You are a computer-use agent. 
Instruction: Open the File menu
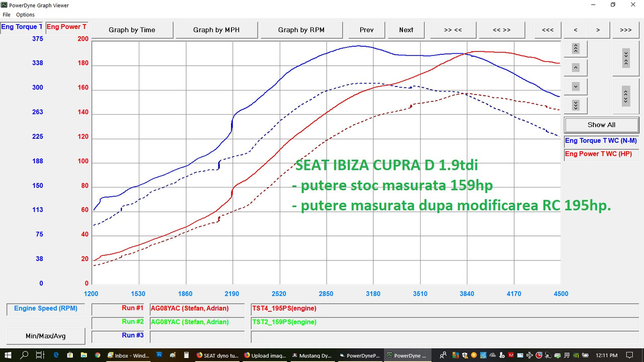(x=7, y=15)
